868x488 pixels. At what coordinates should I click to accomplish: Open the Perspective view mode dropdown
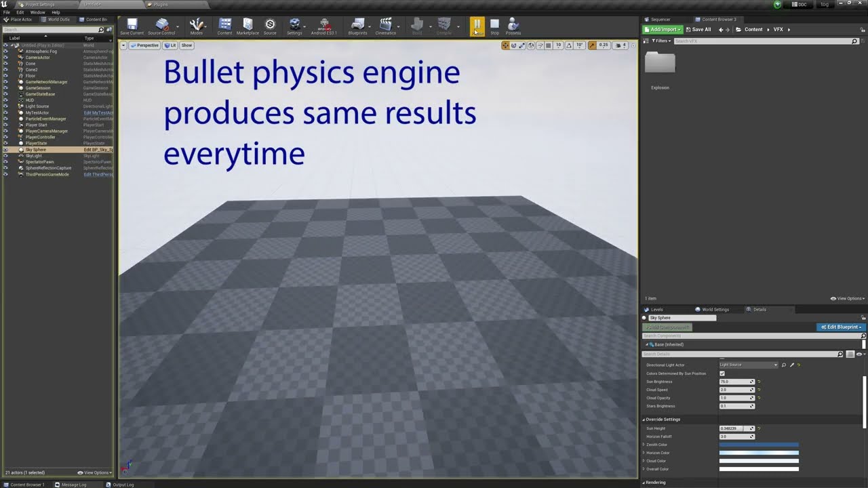[144, 45]
